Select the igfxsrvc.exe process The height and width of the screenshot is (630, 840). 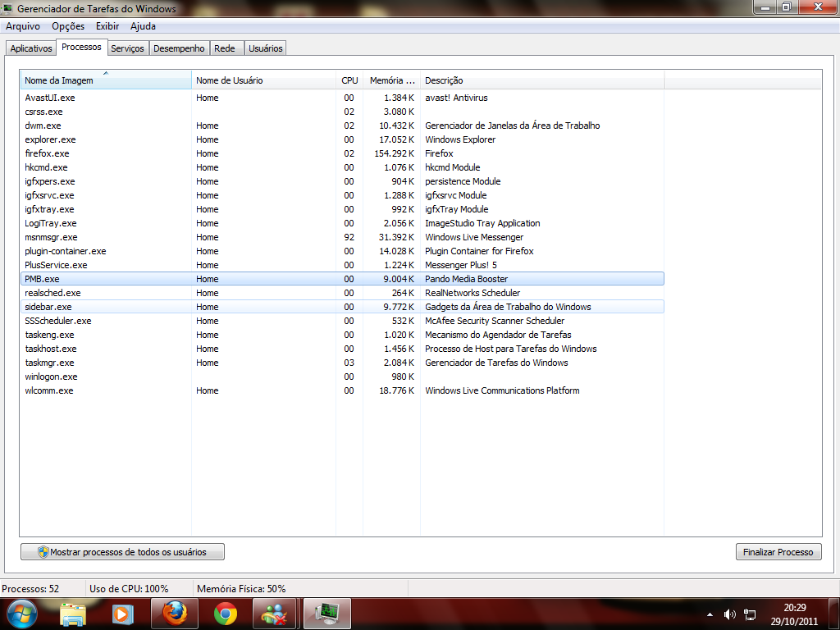(342, 195)
